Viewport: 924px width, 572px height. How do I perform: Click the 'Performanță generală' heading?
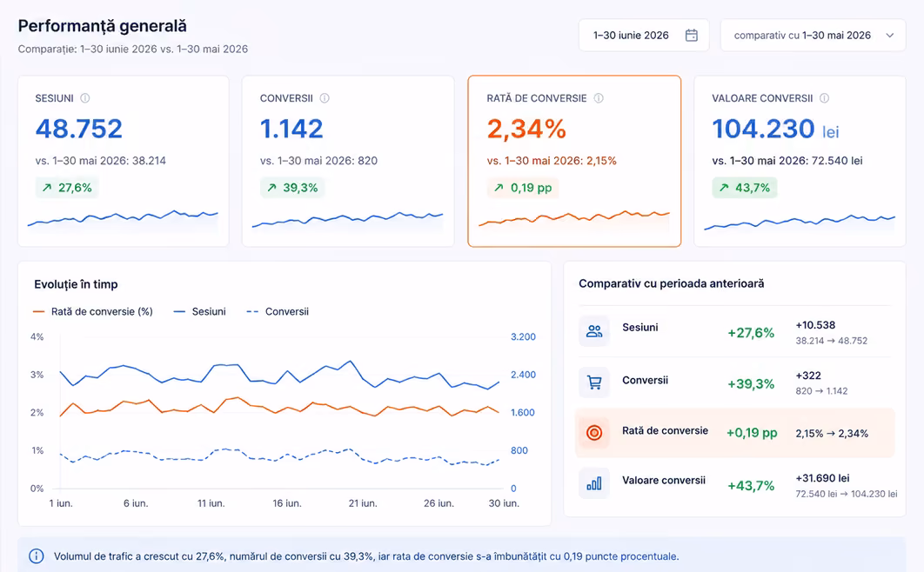point(103,26)
